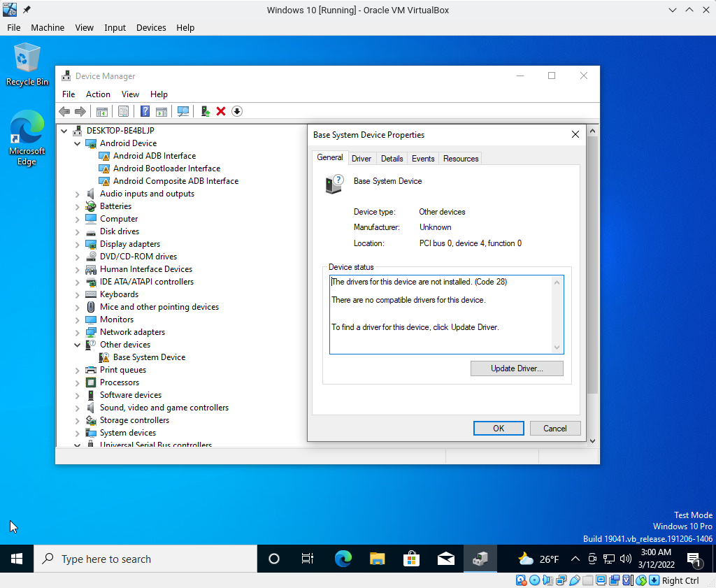
Task: Select Android ADB Interface device
Action: click(155, 156)
